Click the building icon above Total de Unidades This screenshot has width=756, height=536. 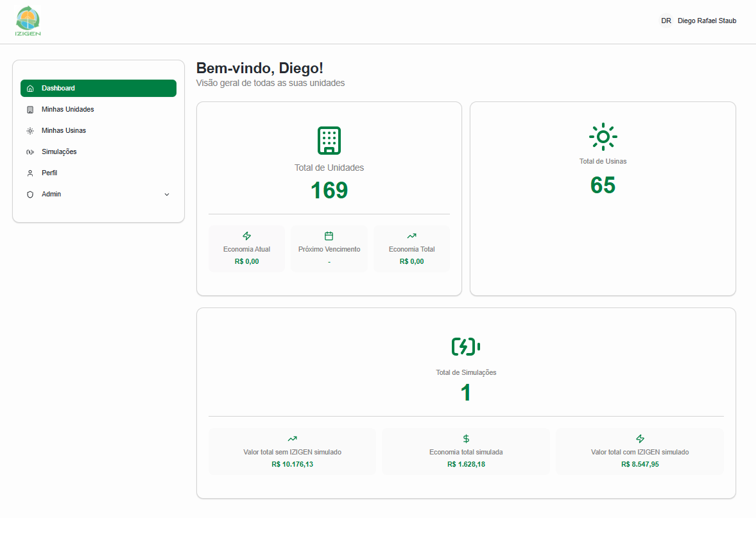329,141
